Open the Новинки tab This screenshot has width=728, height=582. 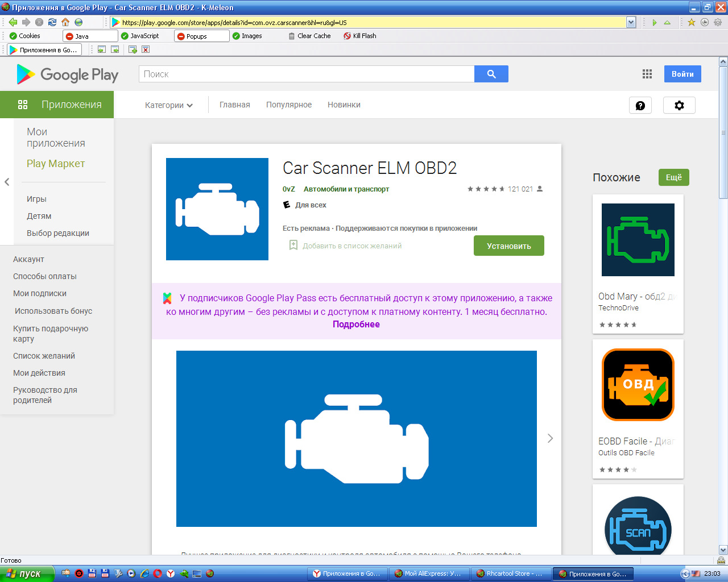(344, 105)
